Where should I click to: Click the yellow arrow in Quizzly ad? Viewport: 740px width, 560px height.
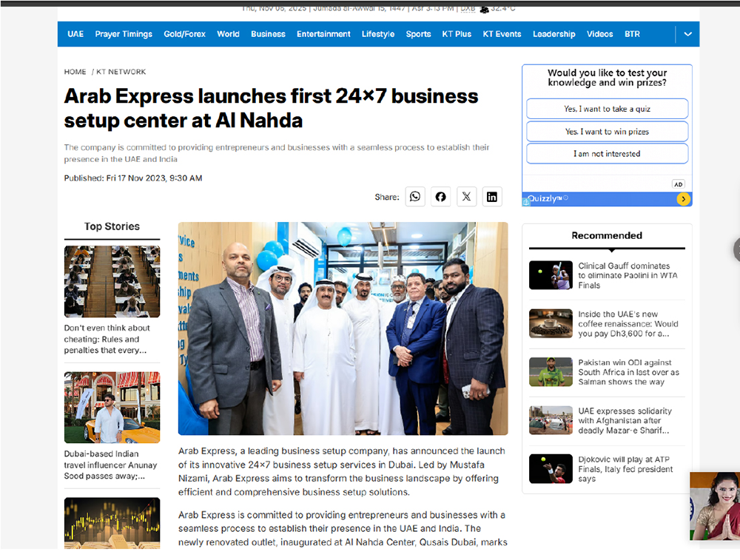click(x=683, y=199)
